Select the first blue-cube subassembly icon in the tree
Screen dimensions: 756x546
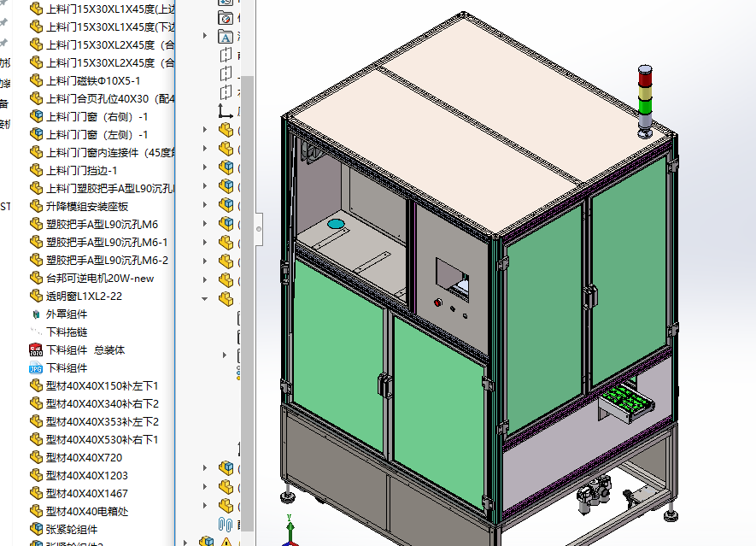[x=226, y=167]
